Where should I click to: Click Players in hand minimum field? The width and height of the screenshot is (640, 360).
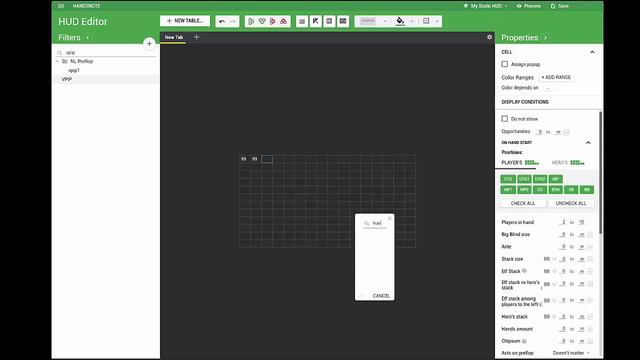563,222
